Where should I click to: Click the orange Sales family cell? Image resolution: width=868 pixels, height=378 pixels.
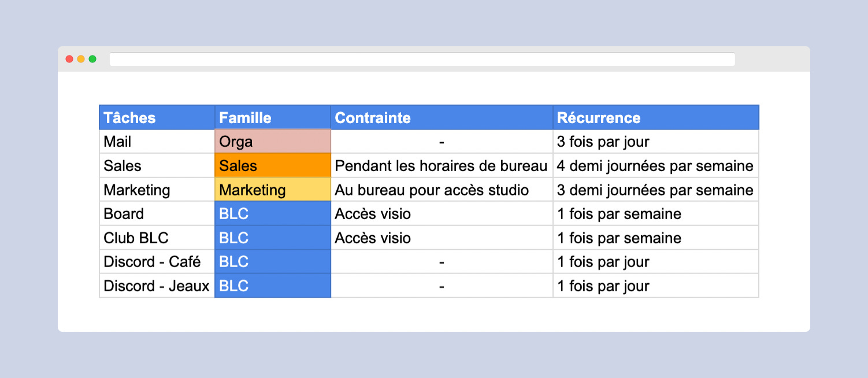point(273,166)
